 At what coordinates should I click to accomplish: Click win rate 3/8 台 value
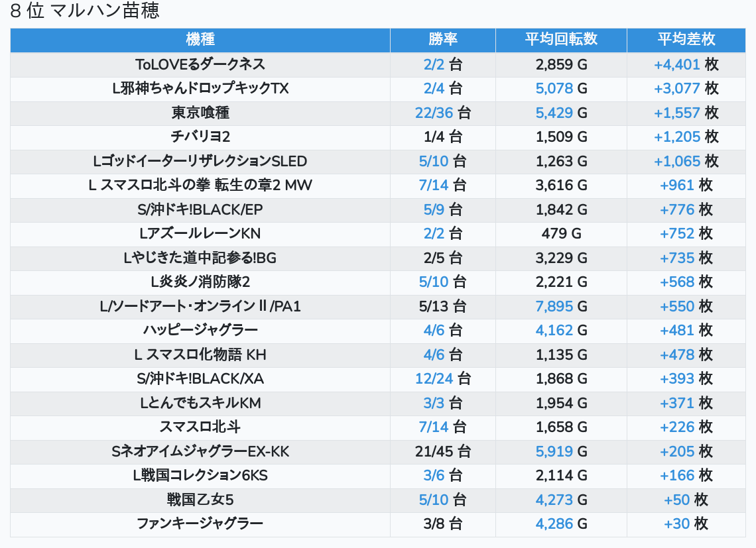coord(442,524)
